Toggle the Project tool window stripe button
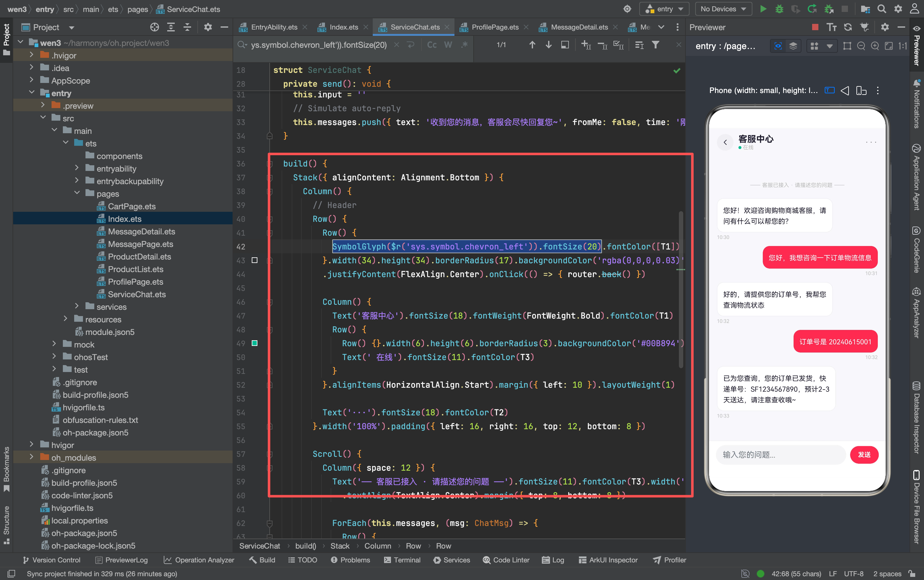924x580 pixels. (x=7, y=39)
